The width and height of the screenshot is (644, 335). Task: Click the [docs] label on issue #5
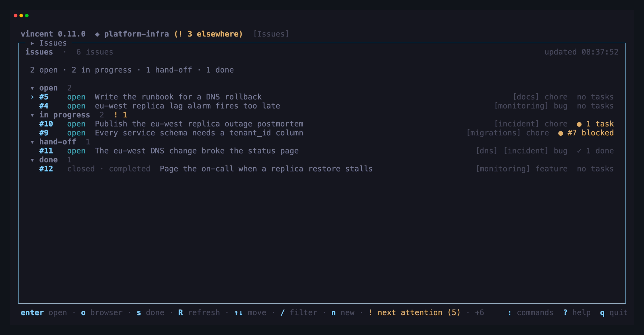click(x=526, y=97)
